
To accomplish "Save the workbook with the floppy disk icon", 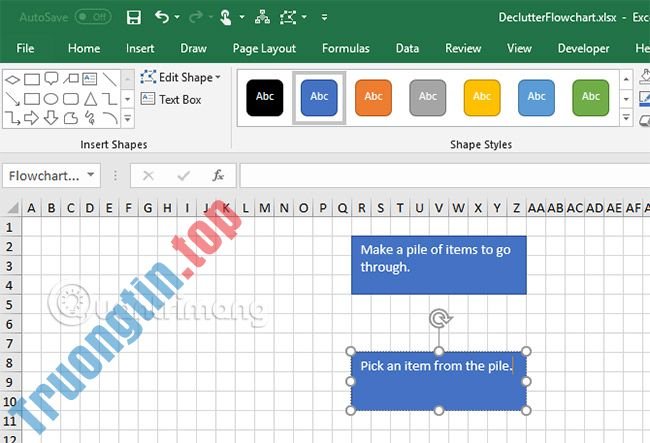I will (x=133, y=17).
